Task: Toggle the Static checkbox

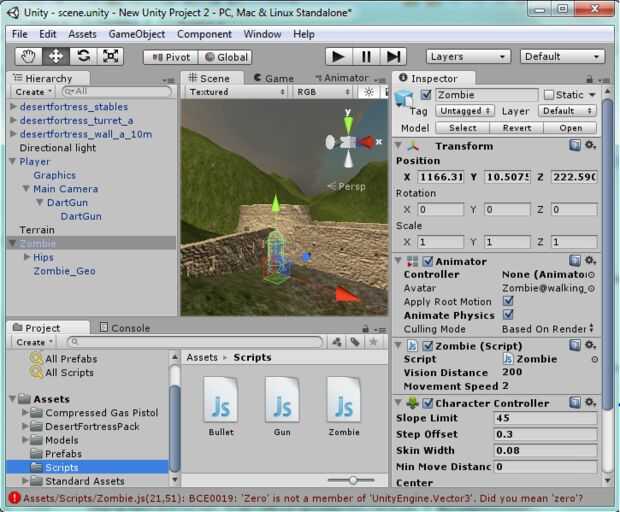Action: tap(548, 95)
